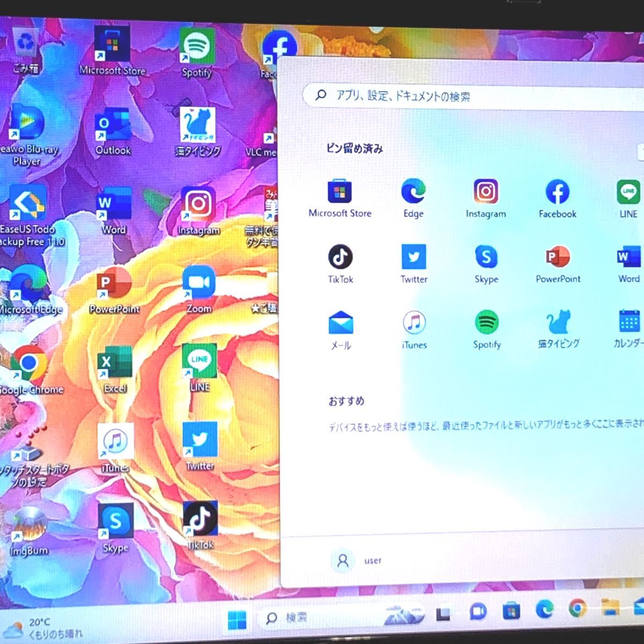This screenshot has width=644, height=644.
Task: Open PowerPoint desktop shortcut
Action: coord(114,290)
